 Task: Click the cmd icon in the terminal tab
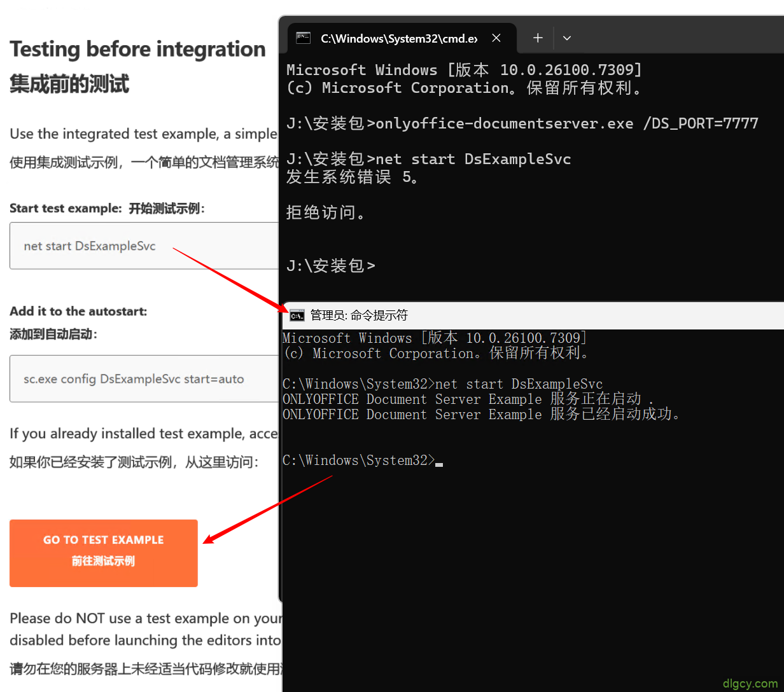(x=304, y=38)
